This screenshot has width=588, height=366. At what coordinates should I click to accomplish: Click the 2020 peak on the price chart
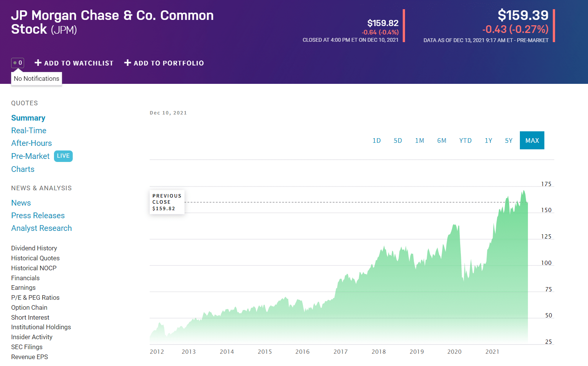click(455, 225)
